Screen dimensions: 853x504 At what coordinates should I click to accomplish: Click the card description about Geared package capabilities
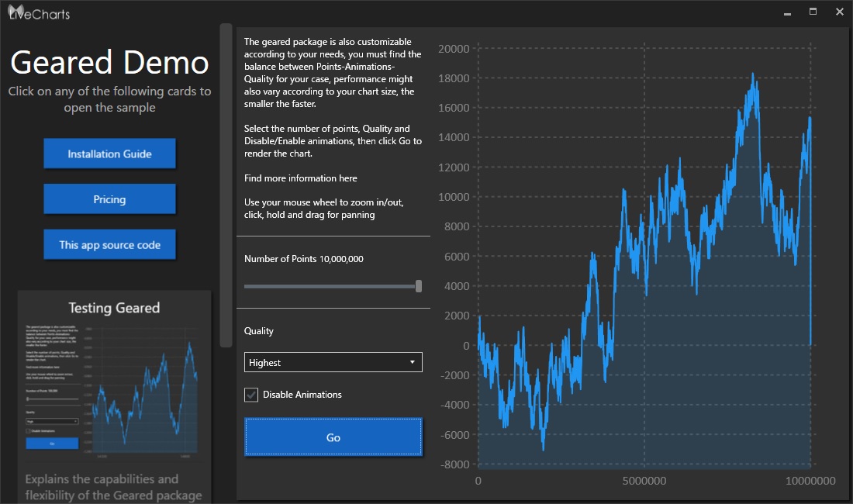[113, 487]
